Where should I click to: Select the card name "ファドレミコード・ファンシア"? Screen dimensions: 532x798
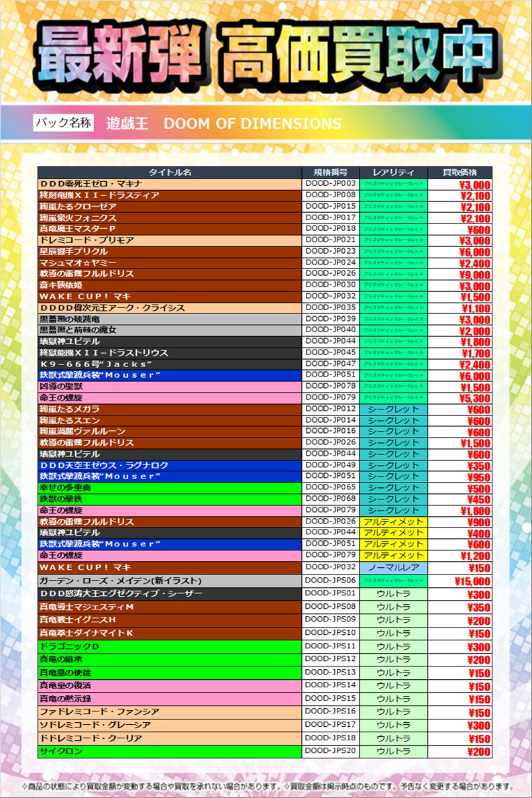(x=100, y=712)
